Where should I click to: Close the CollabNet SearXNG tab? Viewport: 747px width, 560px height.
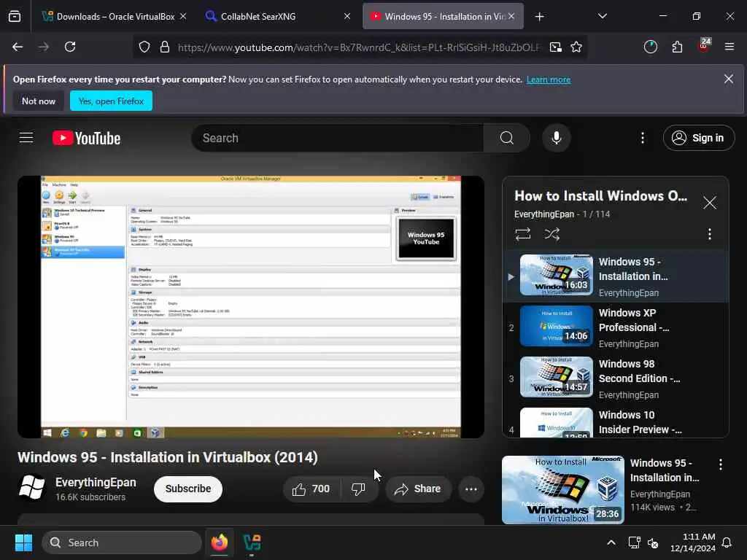tap(347, 16)
